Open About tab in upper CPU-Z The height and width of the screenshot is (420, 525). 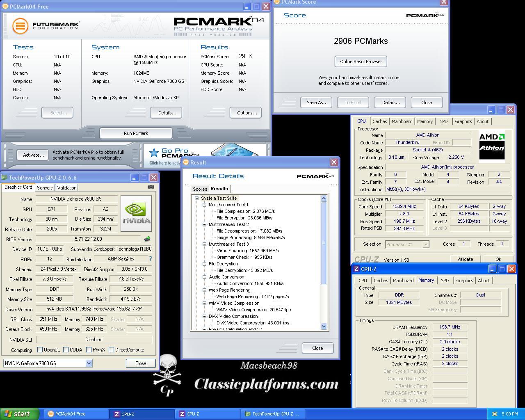(x=482, y=121)
